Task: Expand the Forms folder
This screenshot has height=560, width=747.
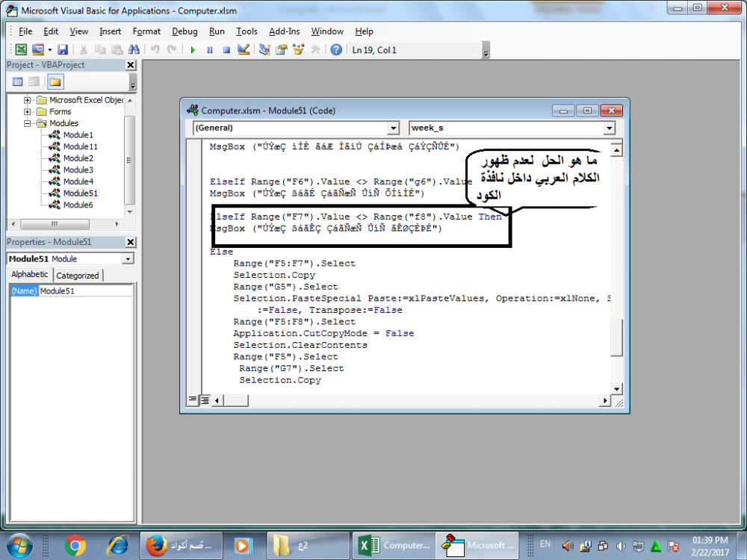Action: click(27, 112)
